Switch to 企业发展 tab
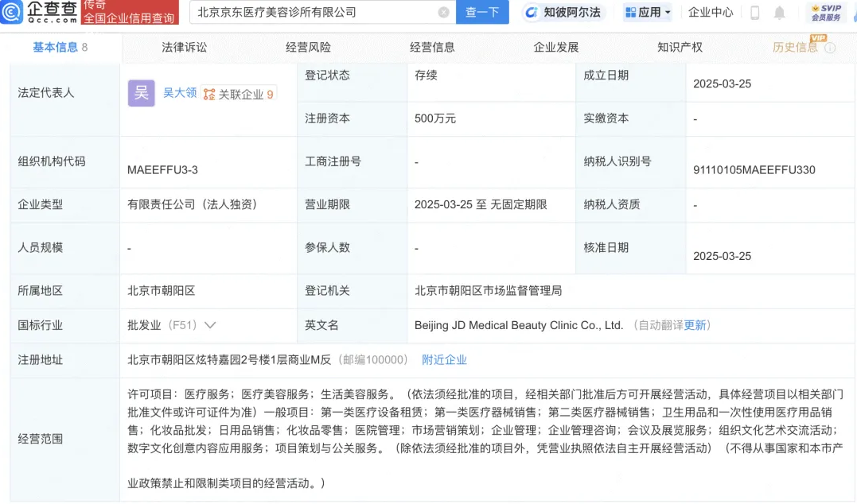This screenshot has height=504, width=857. coord(556,48)
